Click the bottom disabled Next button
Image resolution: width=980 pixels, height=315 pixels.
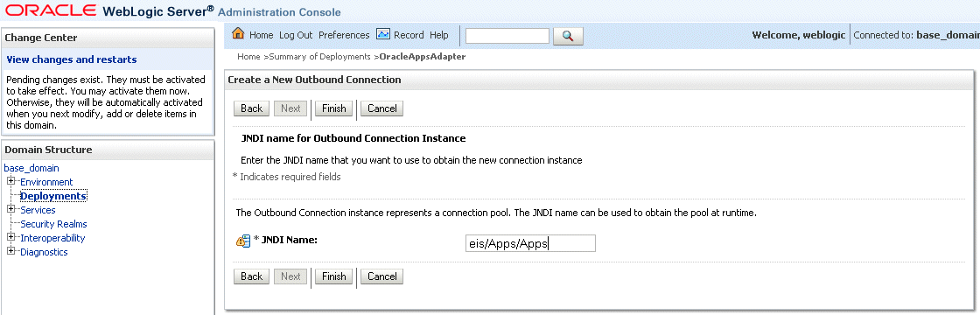290,276
